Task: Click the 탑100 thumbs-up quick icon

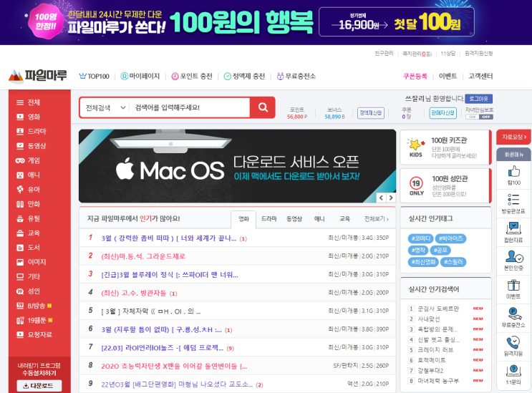Action: [x=513, y=175]
